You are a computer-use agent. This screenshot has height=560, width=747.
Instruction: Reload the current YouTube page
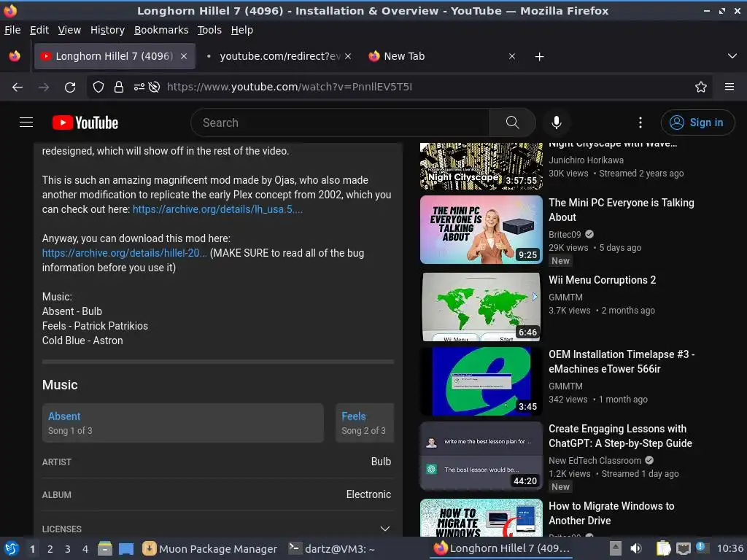70,87
